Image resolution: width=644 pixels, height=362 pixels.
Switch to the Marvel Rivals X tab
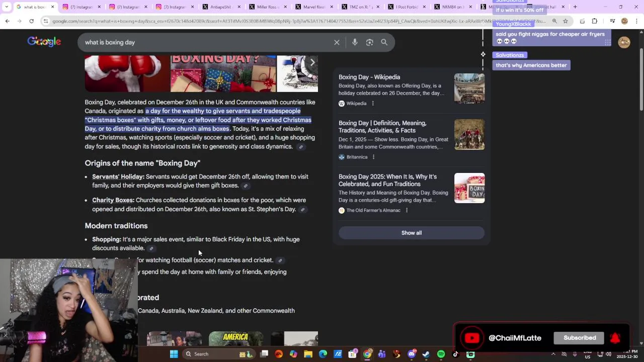(x=313, y=7)
